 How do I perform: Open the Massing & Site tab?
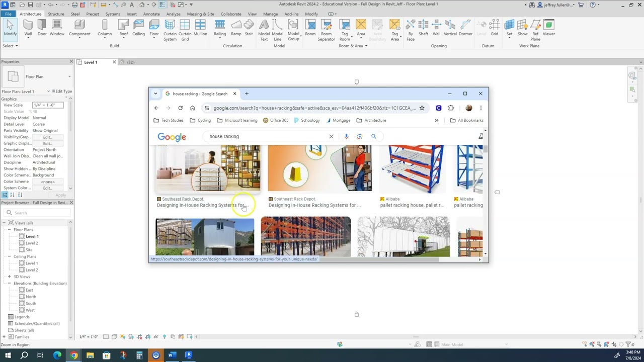(x=200, y=14)
